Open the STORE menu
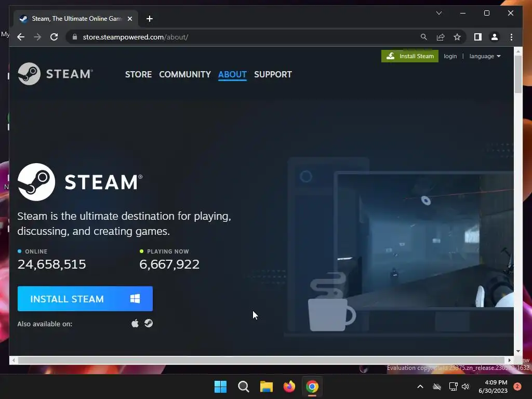The height and width of the screenshot is (399, 532). point(138,74)
